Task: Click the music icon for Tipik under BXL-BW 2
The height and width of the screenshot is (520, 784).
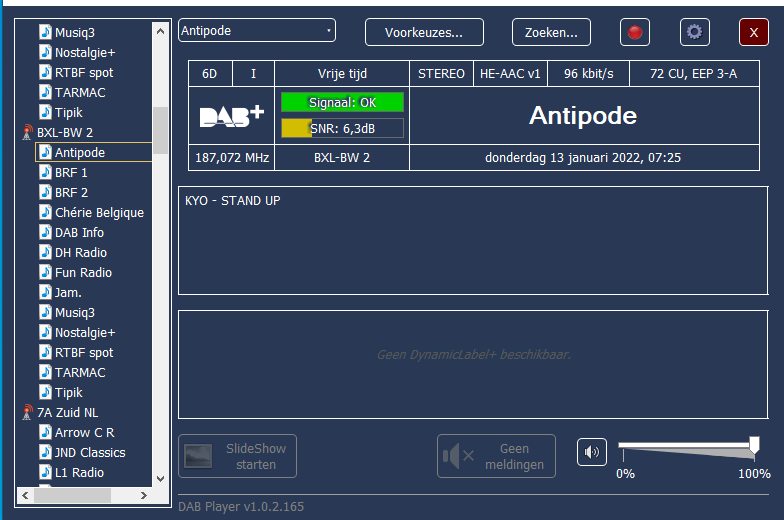Action: pos(46,392)
